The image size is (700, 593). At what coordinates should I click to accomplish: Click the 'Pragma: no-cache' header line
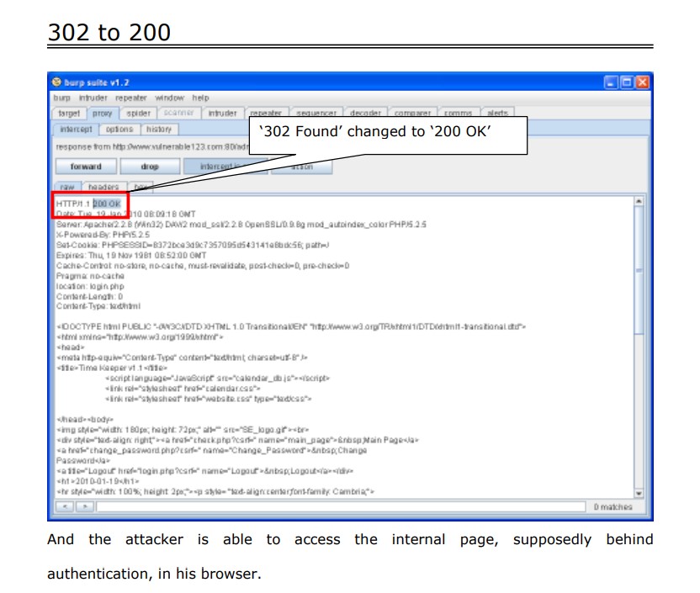(x=90, y=276)
